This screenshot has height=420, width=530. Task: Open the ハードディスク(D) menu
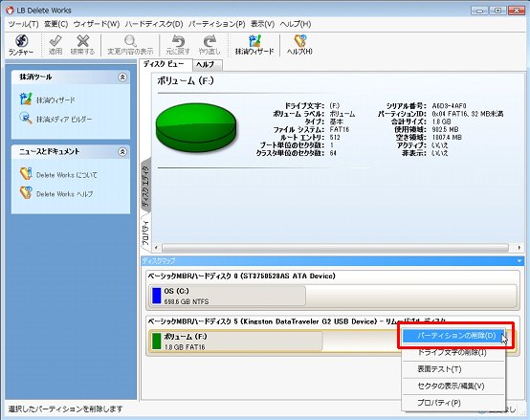coord(154,24)
